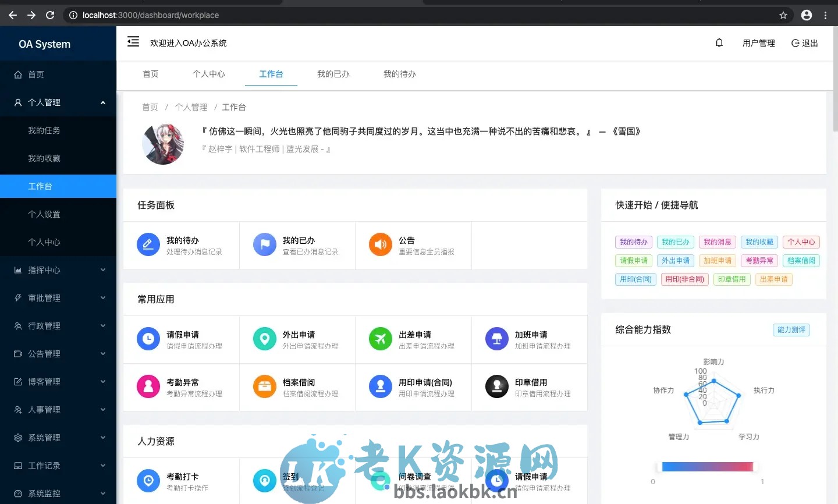Screen dimensions: 838x504
Task: Open 公告 via the speaker icon
Action: pyautogui.click(x=380, y=244)
